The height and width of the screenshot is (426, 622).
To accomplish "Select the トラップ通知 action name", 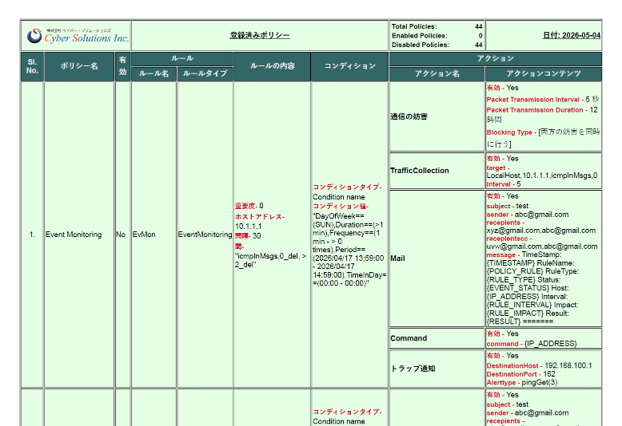I will pyautogui.click(x=413, y=369).
